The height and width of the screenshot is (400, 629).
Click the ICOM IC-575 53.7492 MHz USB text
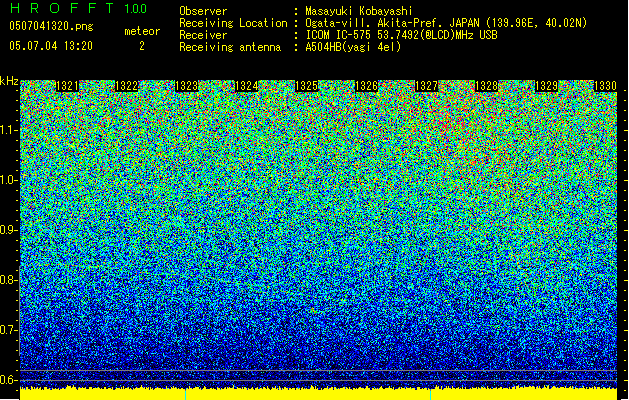[x=401, y=35]
